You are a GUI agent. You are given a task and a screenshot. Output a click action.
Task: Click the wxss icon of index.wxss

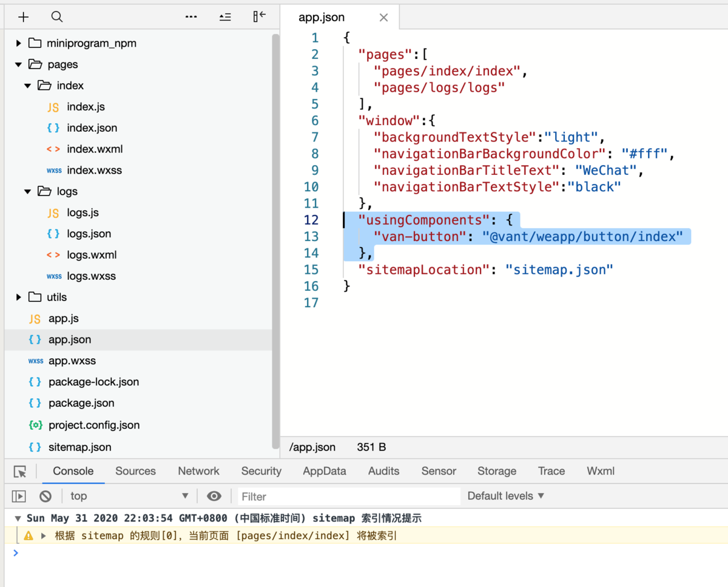[54, 171]
